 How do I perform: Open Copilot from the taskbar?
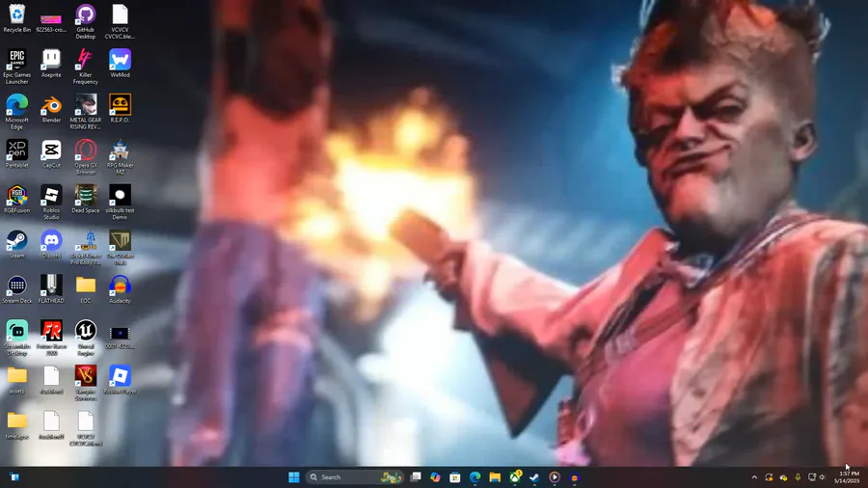[x=435, y=477]
